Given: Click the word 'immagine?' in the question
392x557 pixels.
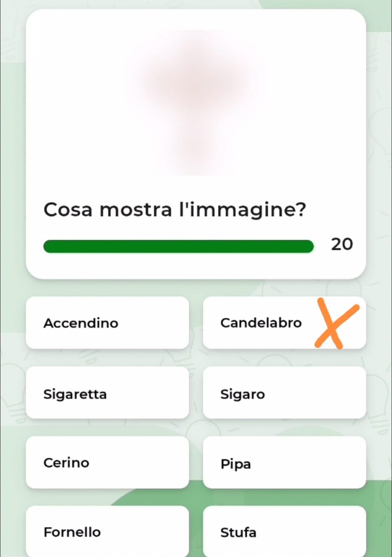Looking at the screenshot, I should pyautogui.click(x=248, y=210).
